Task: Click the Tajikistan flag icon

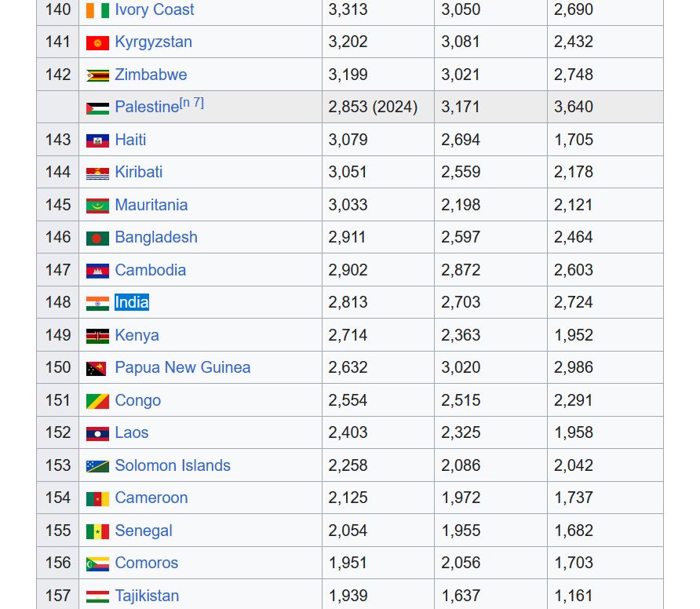Action: pos(97,597)
